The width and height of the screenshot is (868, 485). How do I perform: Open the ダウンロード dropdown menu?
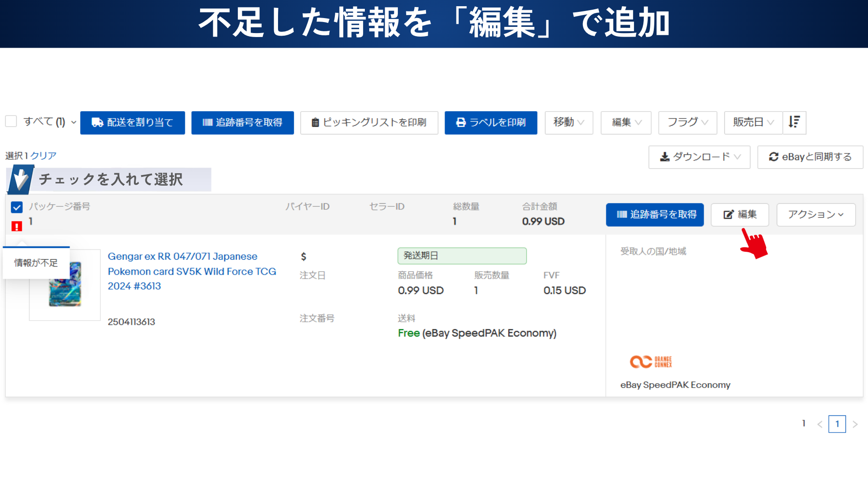tap(699, 157)
